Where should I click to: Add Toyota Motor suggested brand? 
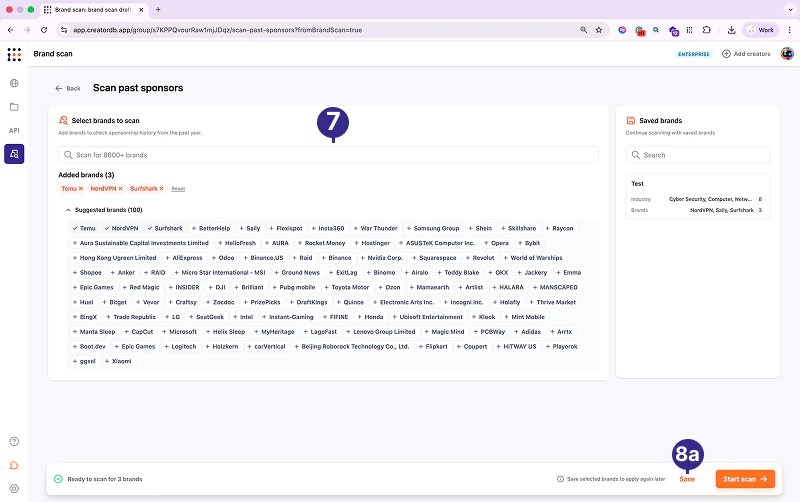346,288
